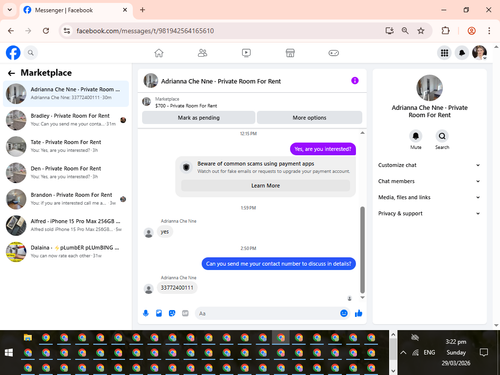Image resolution: width=500 pixels, height=375 pixels.
Task: Open the $700 Private Room listing link
Action: (x=186, y=106)
